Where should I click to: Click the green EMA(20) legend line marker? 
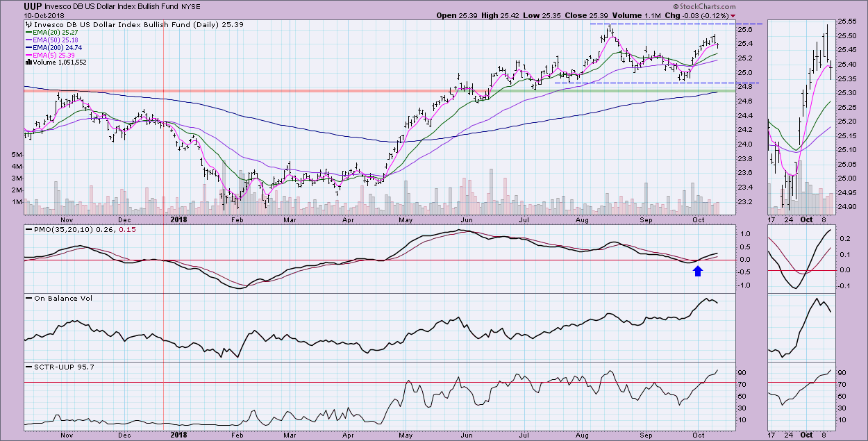(28, 32)
